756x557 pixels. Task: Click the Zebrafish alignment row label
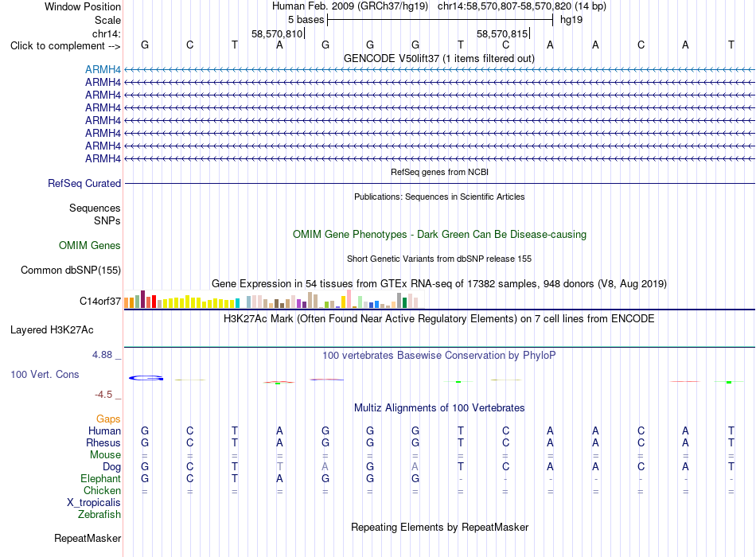99,515
